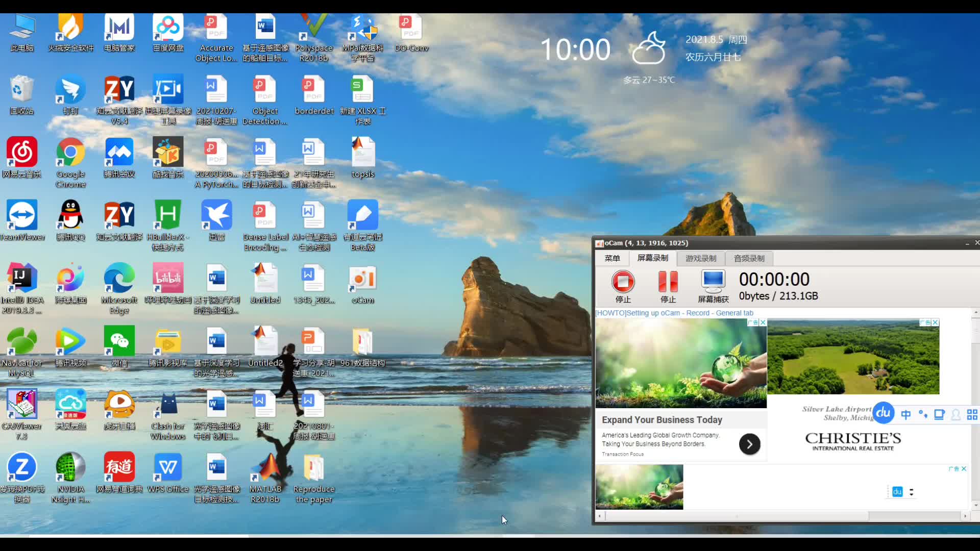The image size is (980, 551).
Task: Select the 酷我音乐 icon
Action: coord(168,158)
